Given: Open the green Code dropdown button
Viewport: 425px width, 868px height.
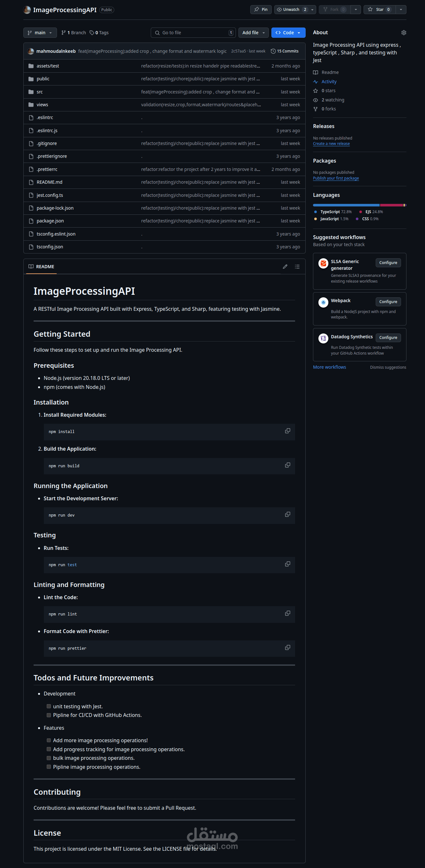Looking at the screenshot, I should [x=288, y=33].
